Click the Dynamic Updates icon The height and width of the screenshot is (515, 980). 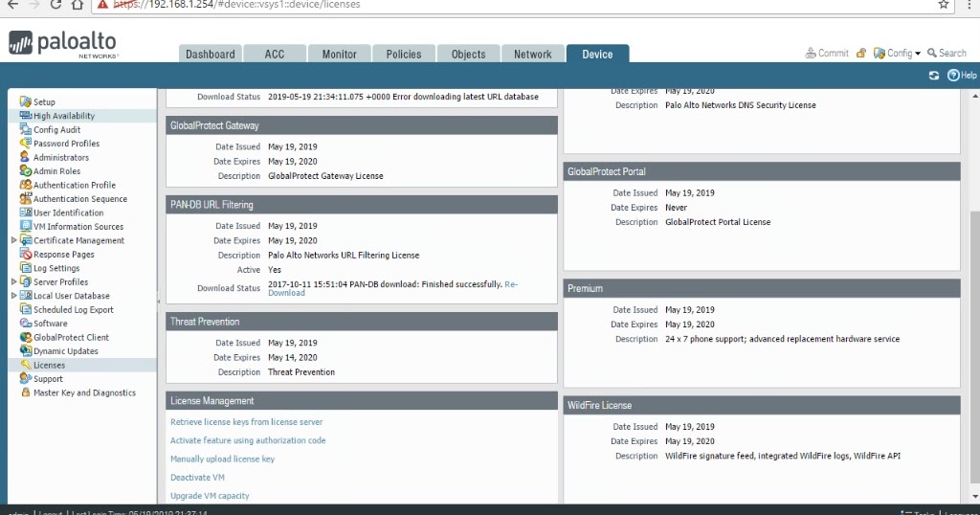[x=26, y=350]
